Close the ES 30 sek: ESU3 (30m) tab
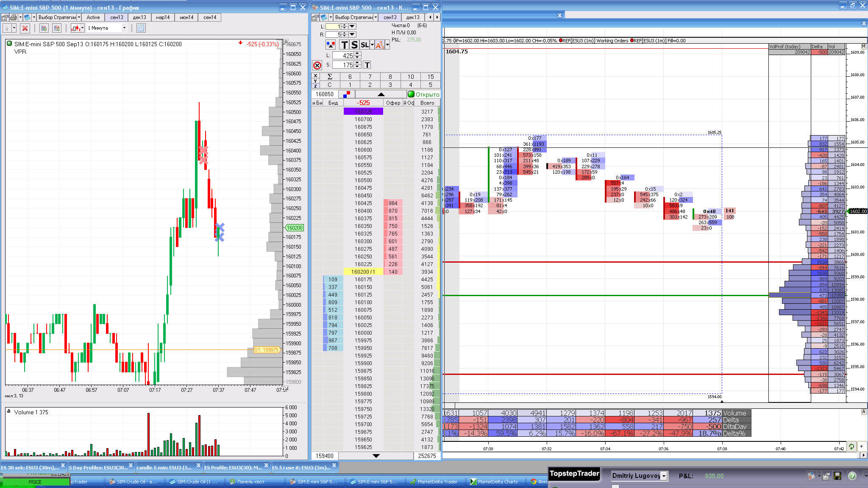 point(63,465)
